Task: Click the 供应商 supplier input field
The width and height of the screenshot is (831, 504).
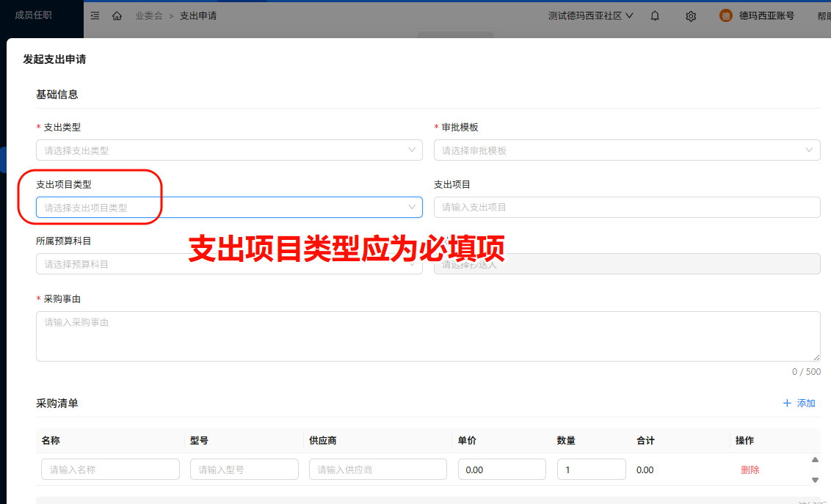Action: [377, 470]
